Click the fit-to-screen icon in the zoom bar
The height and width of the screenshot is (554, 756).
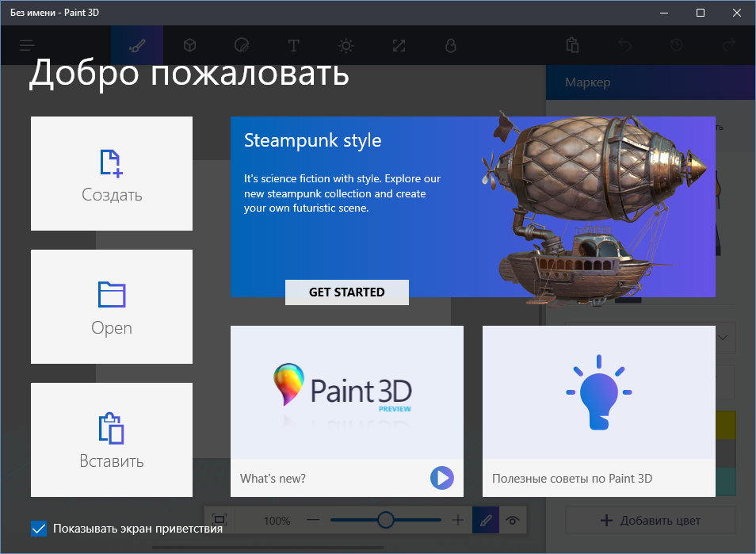point(220,520)
